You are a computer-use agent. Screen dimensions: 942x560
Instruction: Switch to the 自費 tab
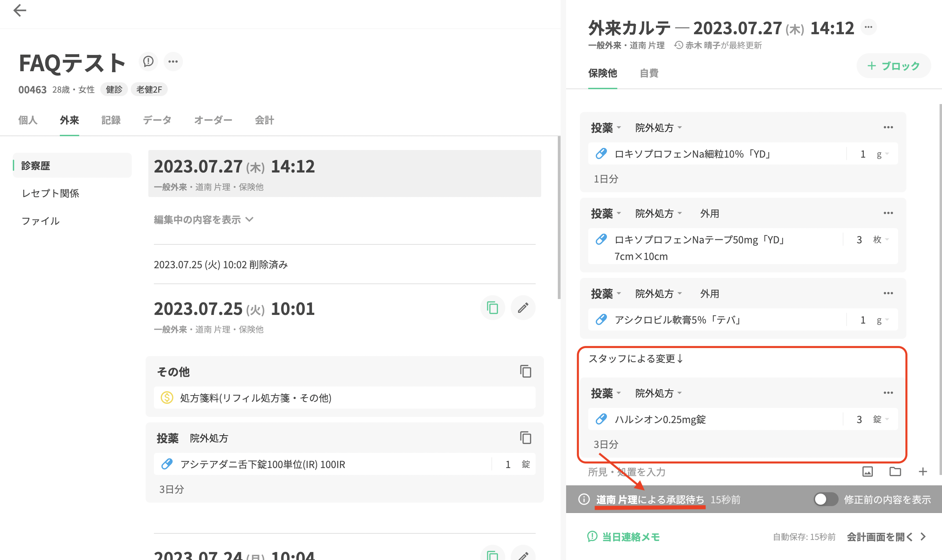(x=649, y=73)
